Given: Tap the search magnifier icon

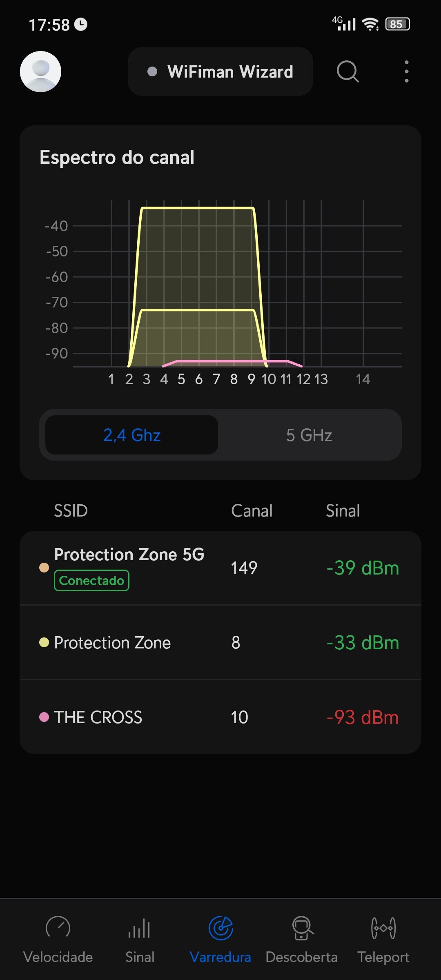Looking at the screenshot, I should click(x=347, y=71).
